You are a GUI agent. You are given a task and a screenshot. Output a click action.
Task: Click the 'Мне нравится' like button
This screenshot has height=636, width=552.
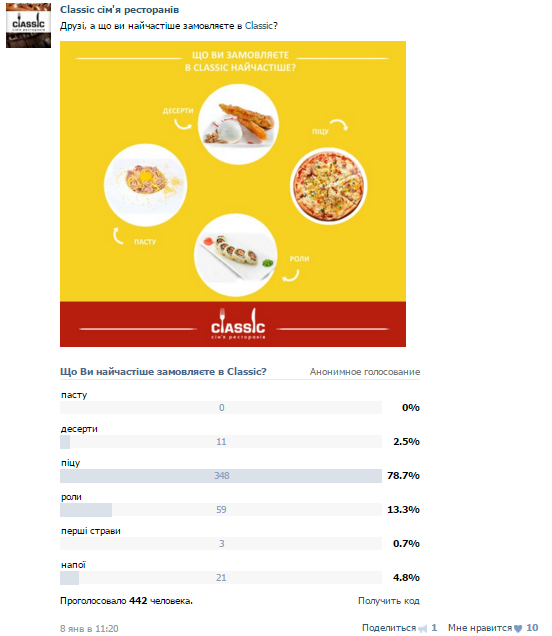click(480, 628)
